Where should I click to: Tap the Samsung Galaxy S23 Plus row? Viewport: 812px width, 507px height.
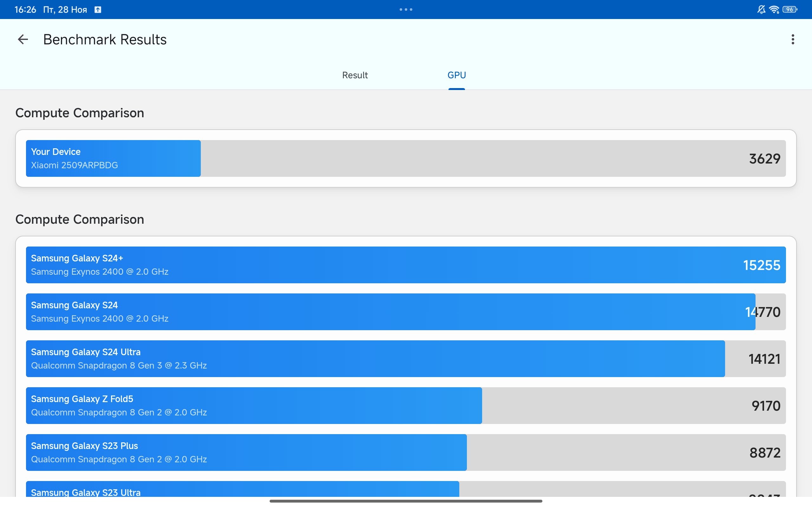pos(406,453)
